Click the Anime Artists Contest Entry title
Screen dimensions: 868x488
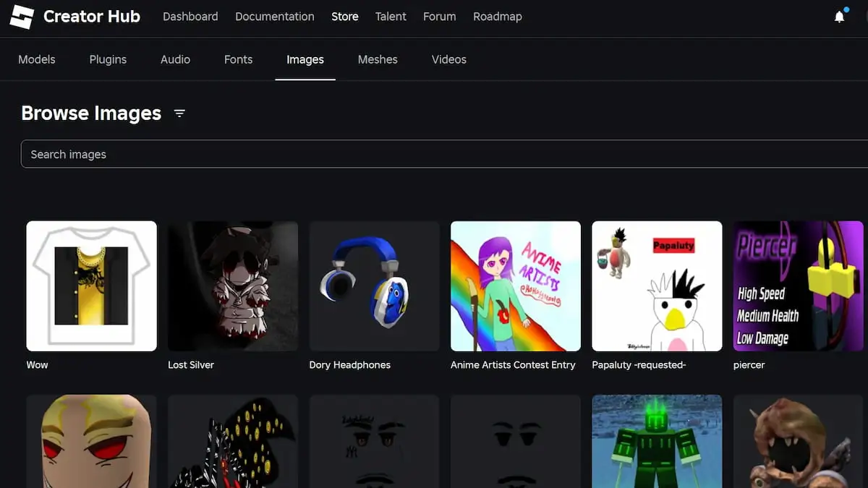point(513,365)
